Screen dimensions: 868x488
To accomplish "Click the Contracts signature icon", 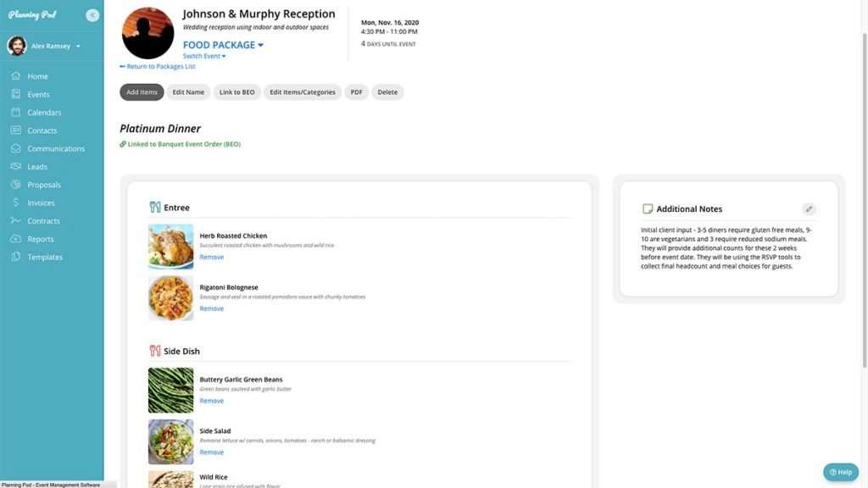I will [15, 221].
